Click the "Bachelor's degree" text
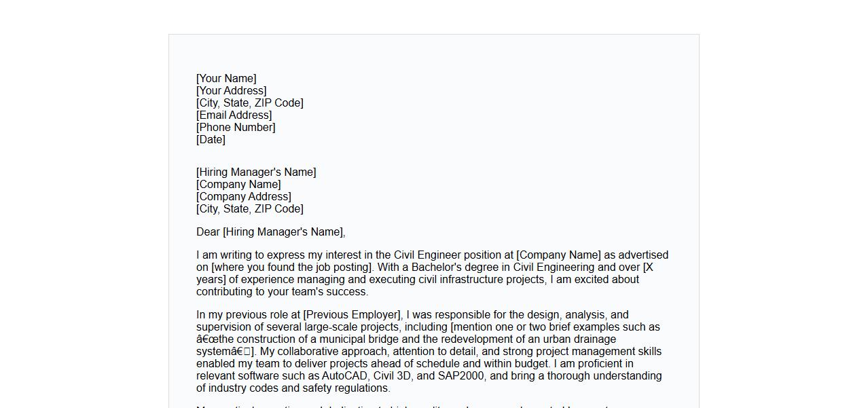The height and width of the screenshot is (408, 868). point(455,267)
